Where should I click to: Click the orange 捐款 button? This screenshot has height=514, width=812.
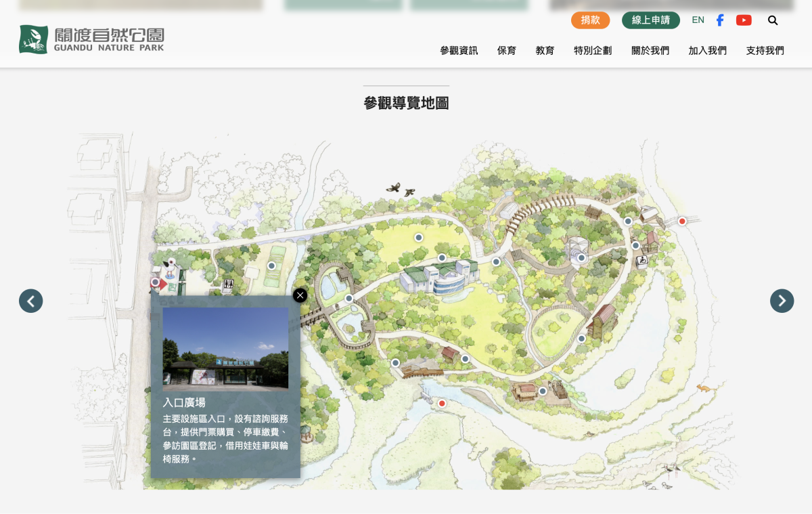[x=590, y=20]
